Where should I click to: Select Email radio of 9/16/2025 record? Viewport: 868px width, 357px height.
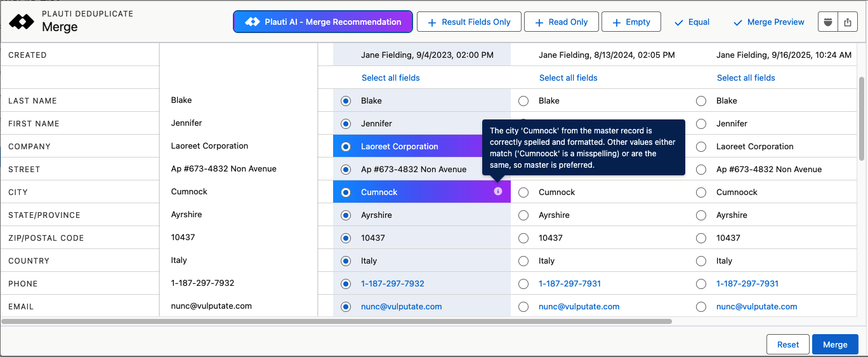[x=701, y=306]
